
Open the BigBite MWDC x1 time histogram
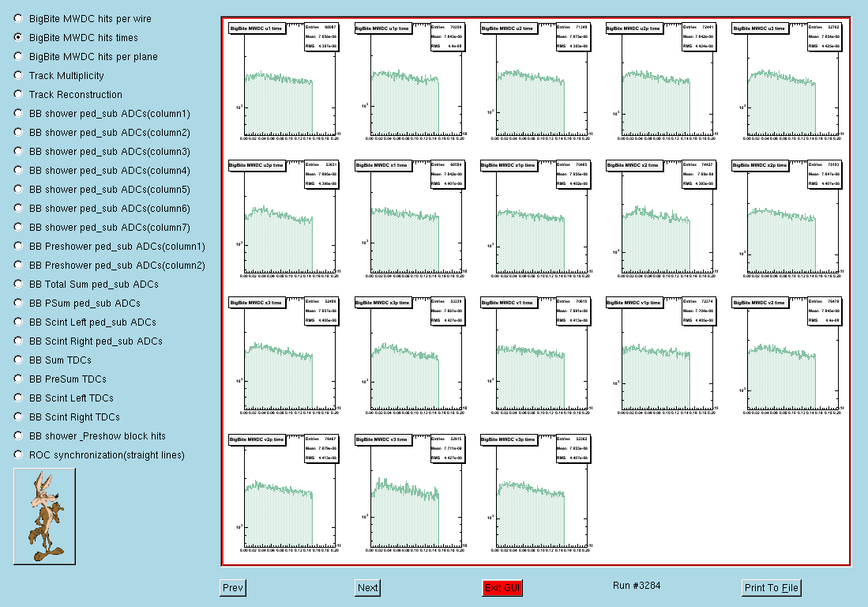click(409, 218)
